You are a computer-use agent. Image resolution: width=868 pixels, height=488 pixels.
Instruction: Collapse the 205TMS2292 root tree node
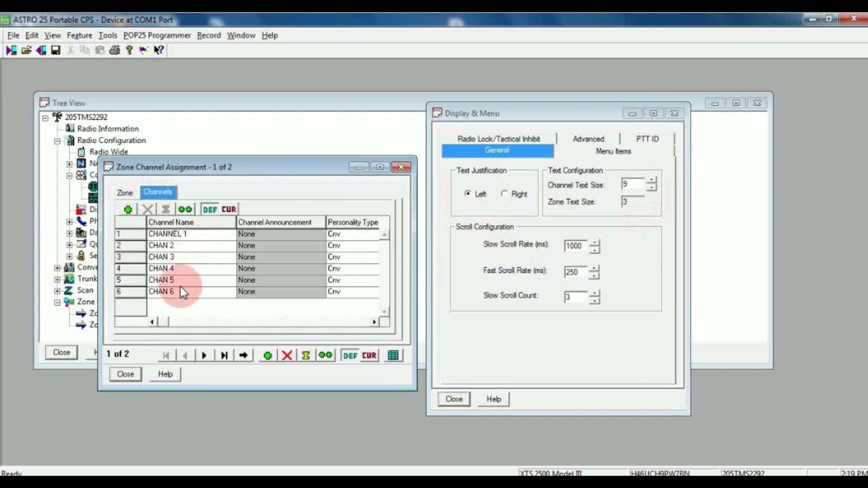[45, 118]
